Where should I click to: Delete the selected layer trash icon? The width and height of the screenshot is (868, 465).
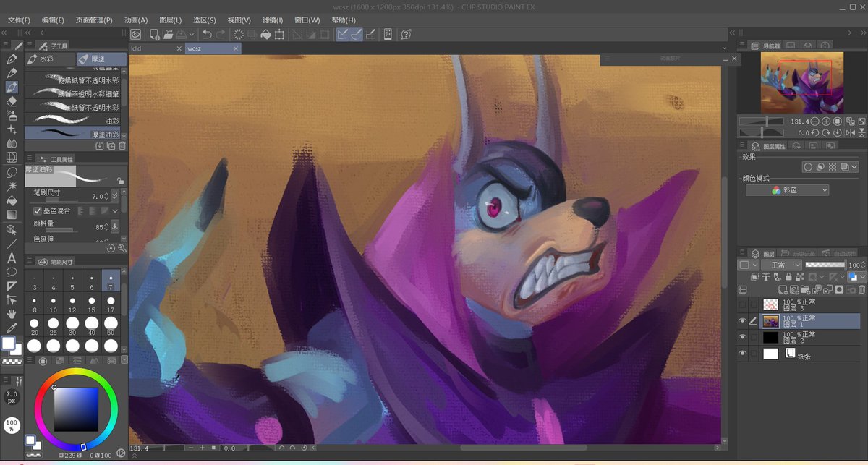861,289
